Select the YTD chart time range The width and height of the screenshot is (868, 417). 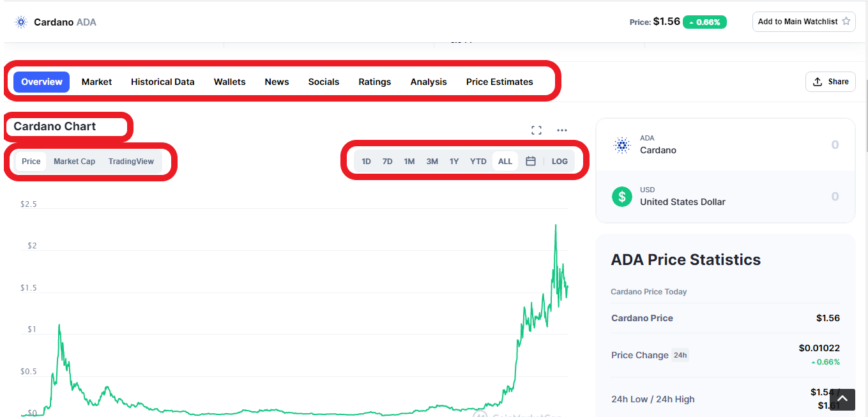[x=478, y=162]
